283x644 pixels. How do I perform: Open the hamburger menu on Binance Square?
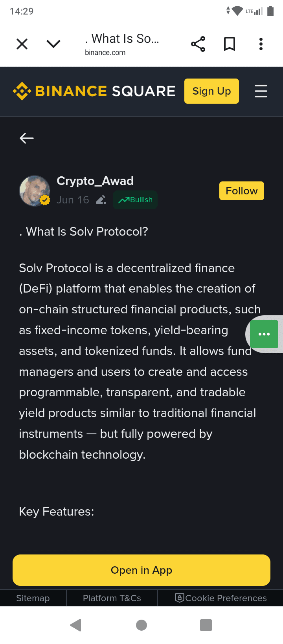[x=261, y=91]
